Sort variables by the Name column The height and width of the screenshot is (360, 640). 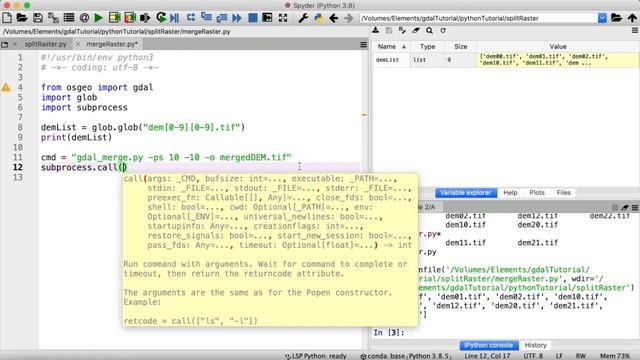pyautogui.click(x=391, y=47)
